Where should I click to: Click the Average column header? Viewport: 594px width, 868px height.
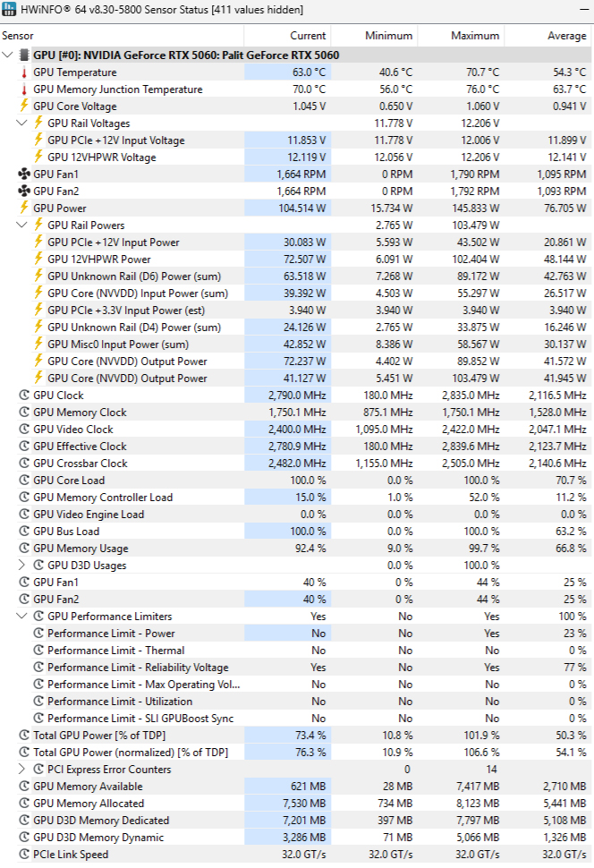click(548, 36)
